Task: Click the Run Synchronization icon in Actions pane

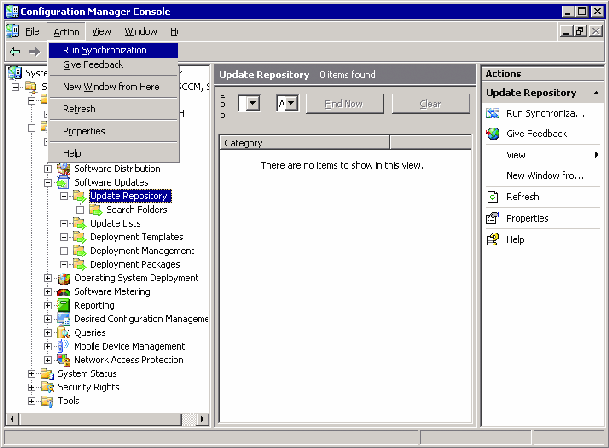Action: [492, 113]
